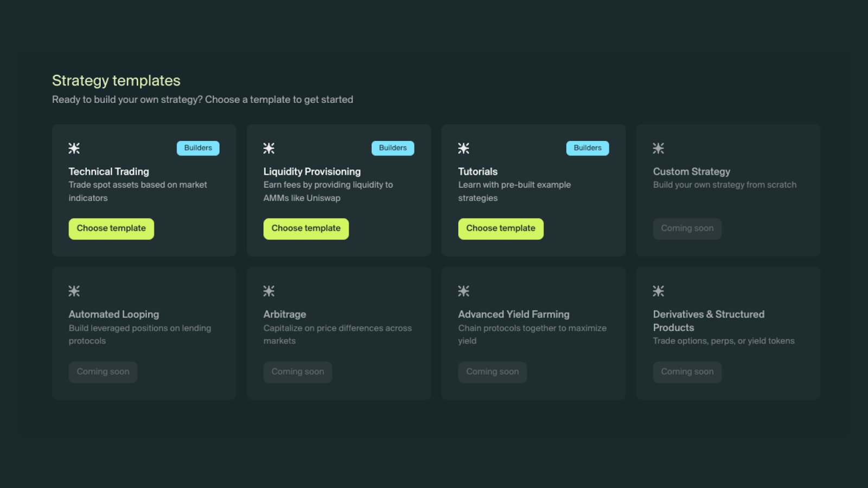Click the Builders badge on Technical Trading

[x=198, y=148]
